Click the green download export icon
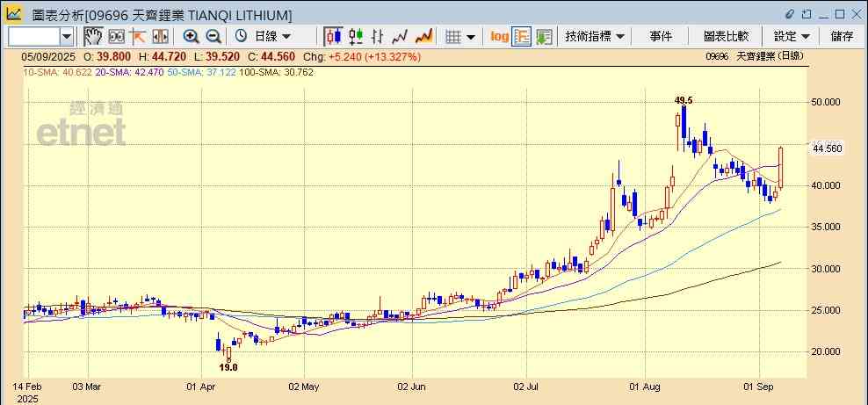The width and height of the screenshot is (868, 405). coord(544,37)
